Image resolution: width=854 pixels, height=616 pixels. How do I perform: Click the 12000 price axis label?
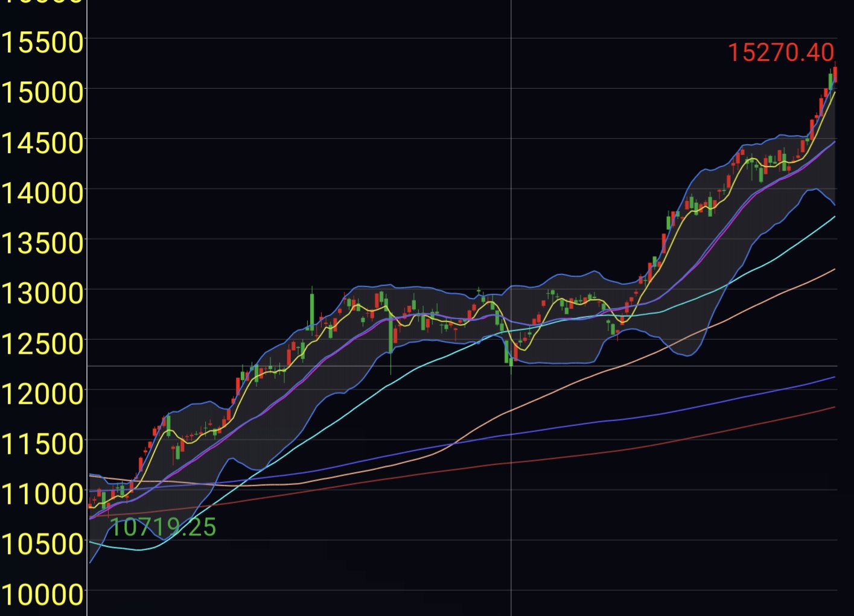[x=42, y=394]
